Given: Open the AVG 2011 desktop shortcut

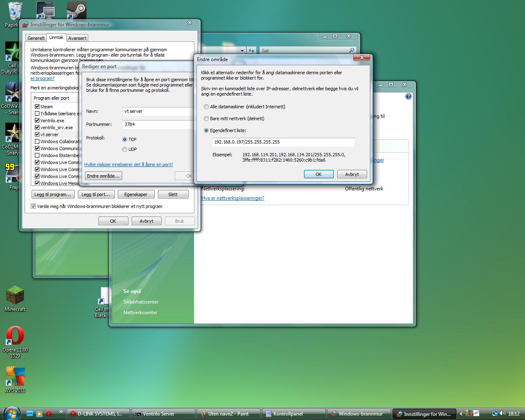Looking at the screenshot, I should point(15,379).
